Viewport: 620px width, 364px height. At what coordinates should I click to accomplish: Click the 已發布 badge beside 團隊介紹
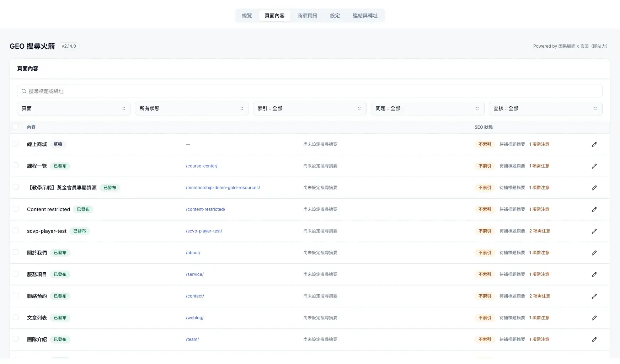pyautogui.click(x=60, y=339)
